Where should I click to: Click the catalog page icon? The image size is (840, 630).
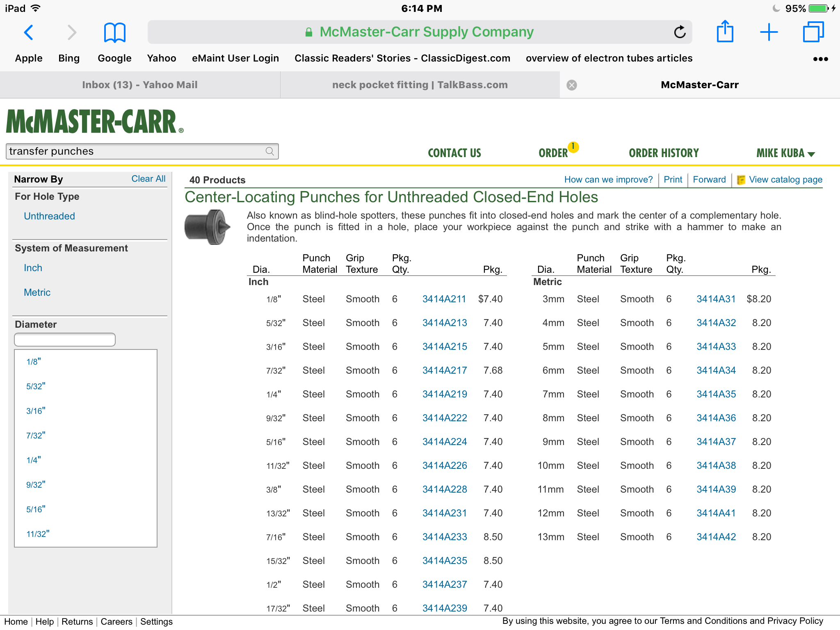741,180
